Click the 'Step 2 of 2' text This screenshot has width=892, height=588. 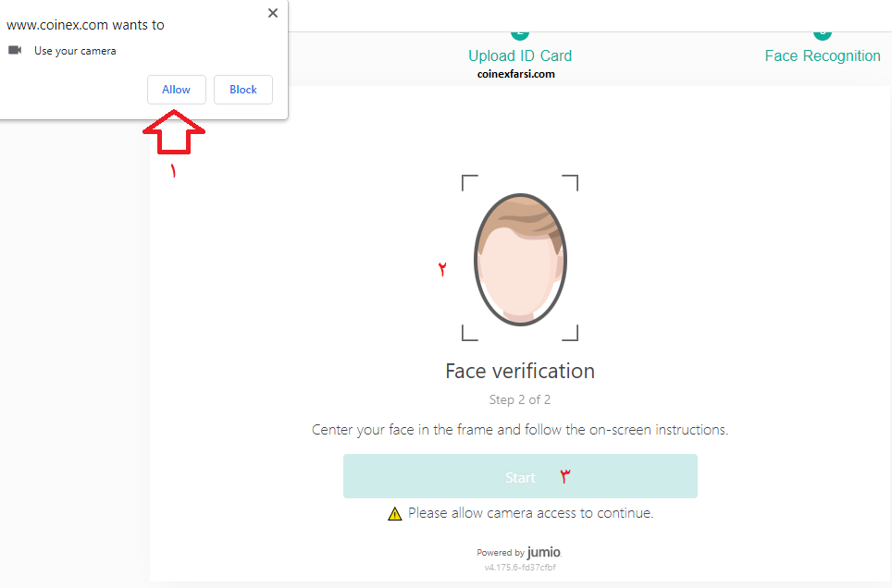pos(520,399)
